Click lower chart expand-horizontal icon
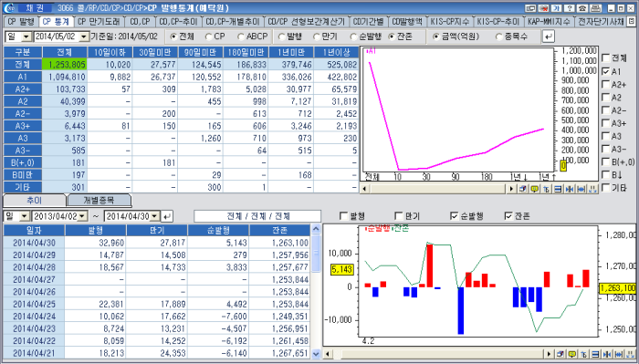This screenshot has width=639, height=364. 619,354
